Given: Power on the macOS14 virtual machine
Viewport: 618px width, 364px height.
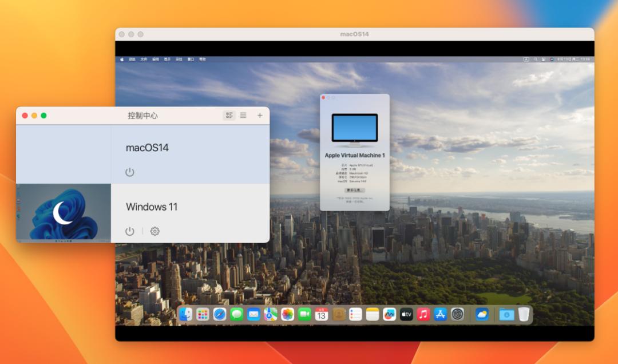Looking at the screenshot, I should (130, 172).
